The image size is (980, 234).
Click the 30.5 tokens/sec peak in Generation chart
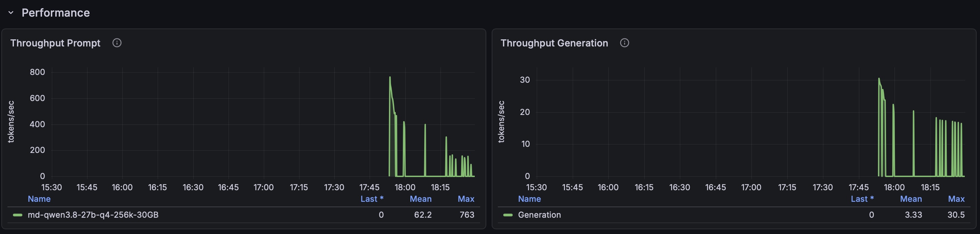coord(879,79)
